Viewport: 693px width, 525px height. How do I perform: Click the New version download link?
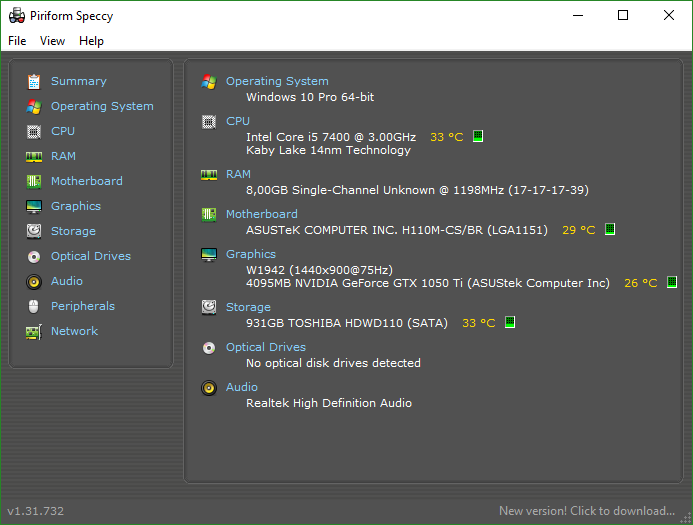[x=587, y=511]
